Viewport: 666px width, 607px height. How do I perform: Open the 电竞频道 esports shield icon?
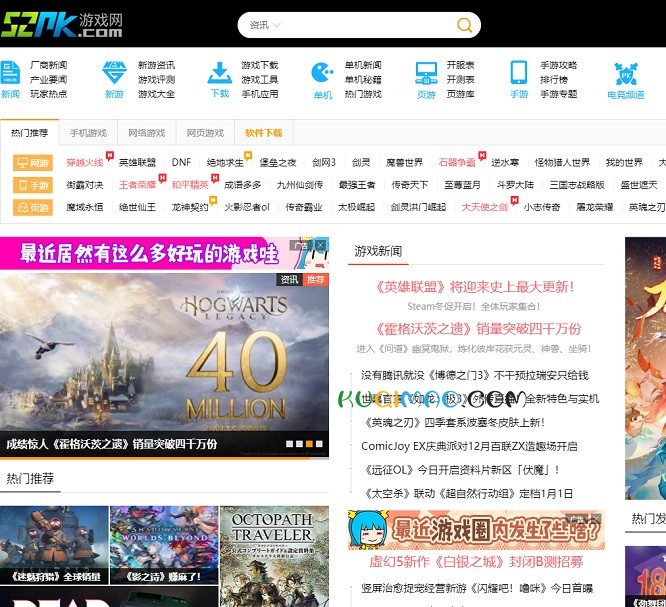pos(626,81)
